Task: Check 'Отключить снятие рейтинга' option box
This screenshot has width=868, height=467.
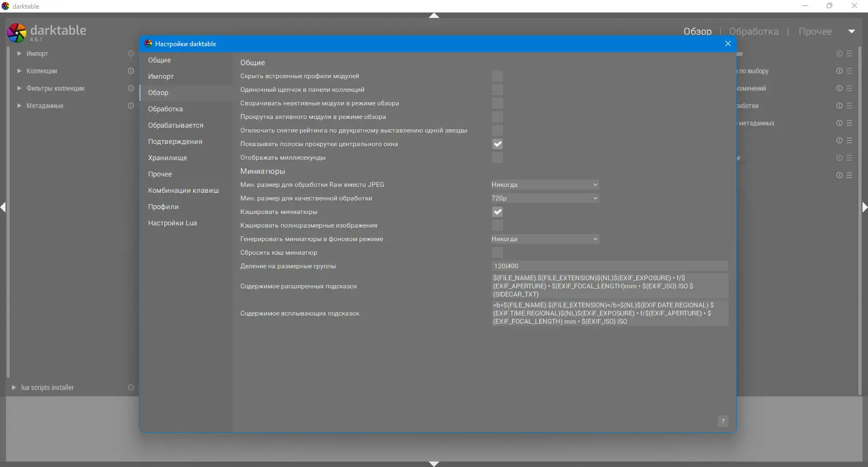Action: tap(497, 130)
